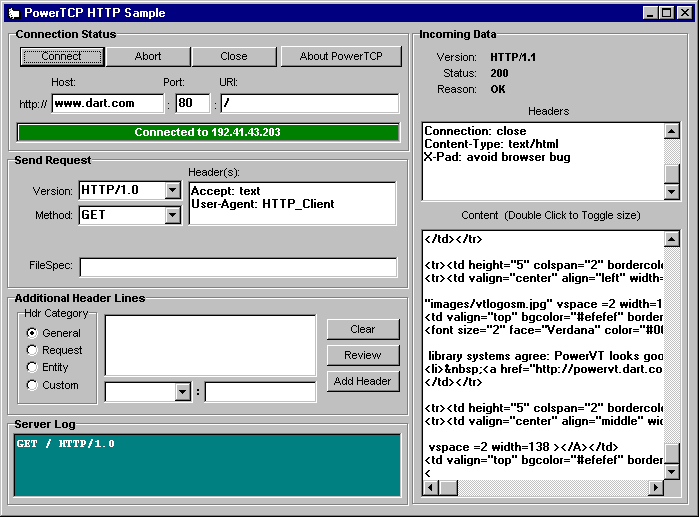
Task: Click the 'X-Pad: avoid browser bug' line
Action: 498,157
